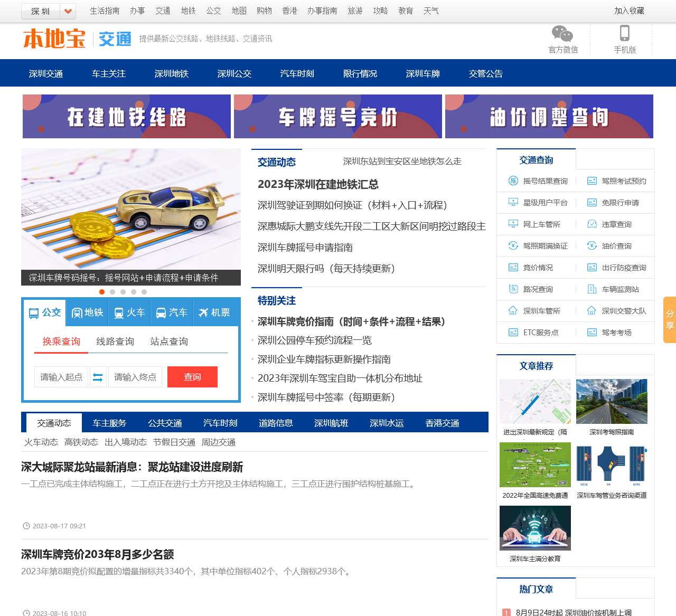Click the red 查询 button

[192, 377]
